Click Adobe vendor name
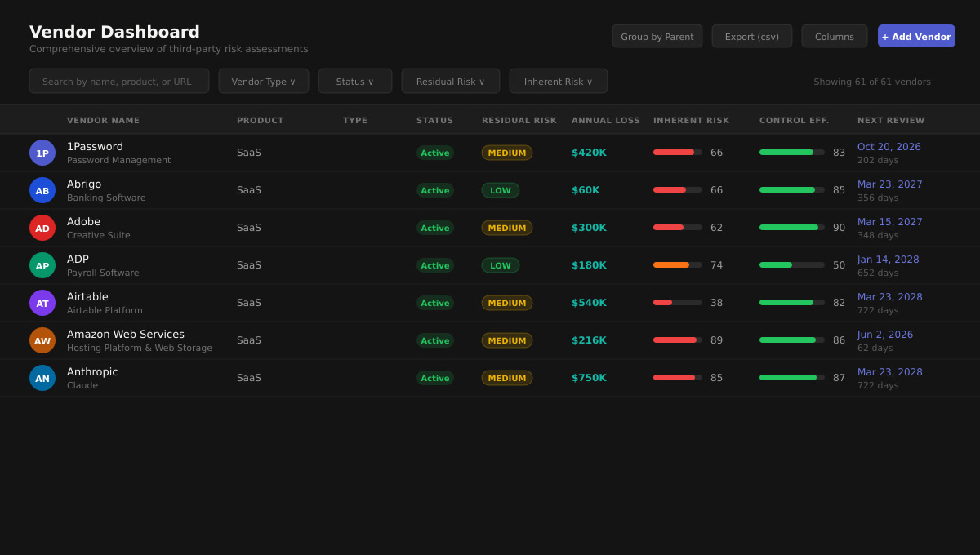This screenshot has height=555, width=980. pyautogui.click(x=83, y=221)
